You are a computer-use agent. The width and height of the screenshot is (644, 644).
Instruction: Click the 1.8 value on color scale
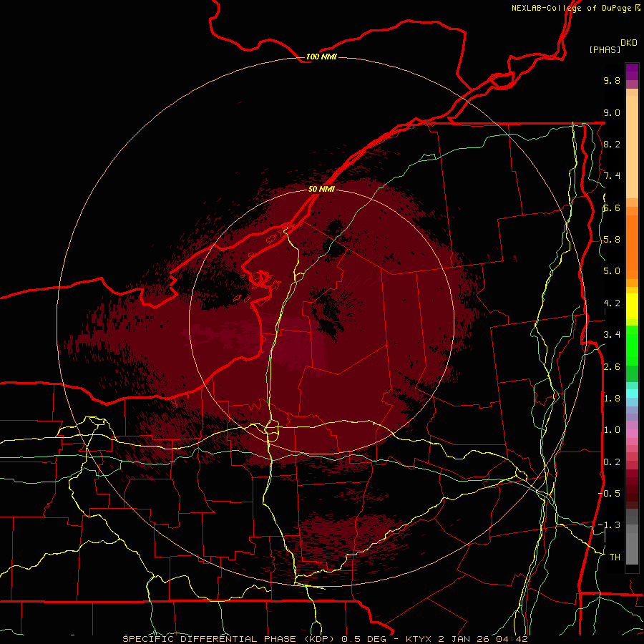(612, 399)
